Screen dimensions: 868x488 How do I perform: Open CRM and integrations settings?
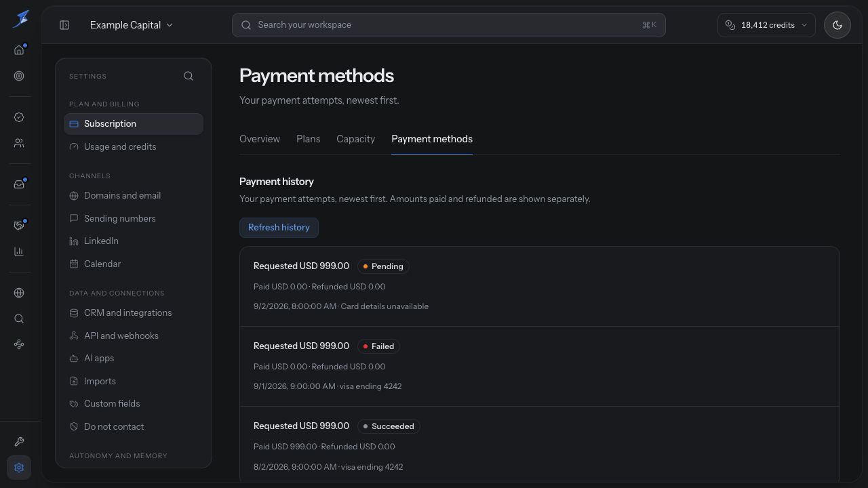134,313
